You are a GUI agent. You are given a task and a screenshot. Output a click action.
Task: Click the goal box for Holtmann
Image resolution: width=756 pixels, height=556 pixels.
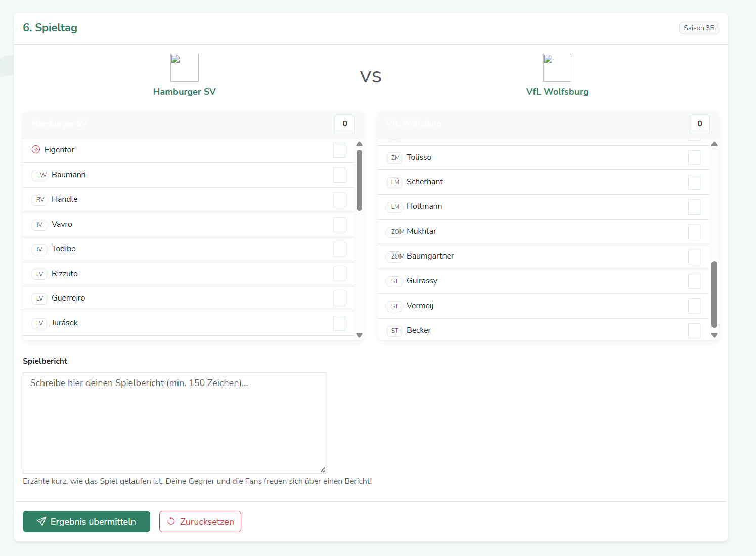click(694, 207)
